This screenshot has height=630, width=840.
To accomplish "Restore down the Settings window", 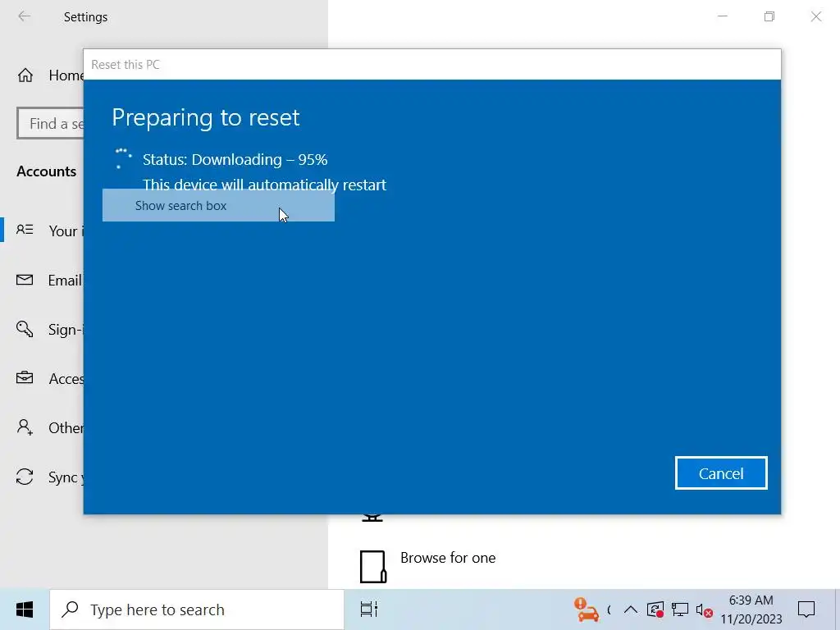I will coord(769,16).
